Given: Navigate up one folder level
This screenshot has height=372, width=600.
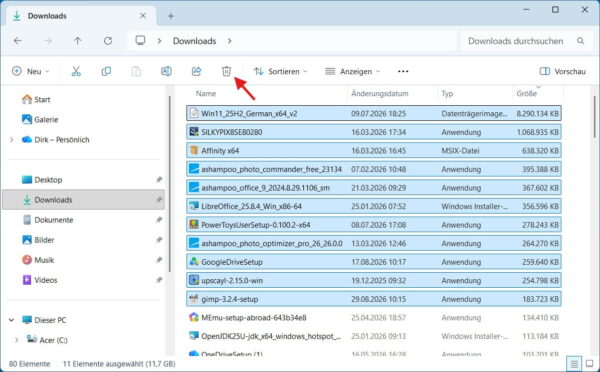Looking at the screenshot, I should [78, 41].
